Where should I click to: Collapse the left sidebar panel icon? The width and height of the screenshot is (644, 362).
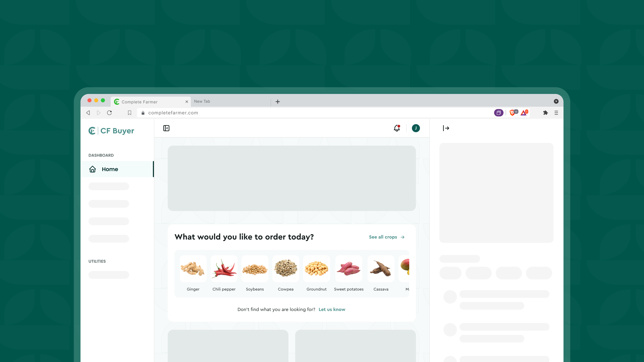pos(166,128)
